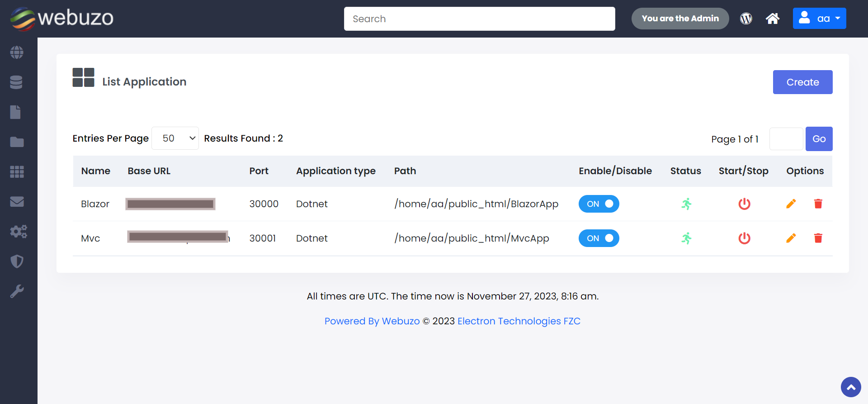Click the running status icon for Mvc
Screen dimensions: 868x404
[x=686, y=238]
